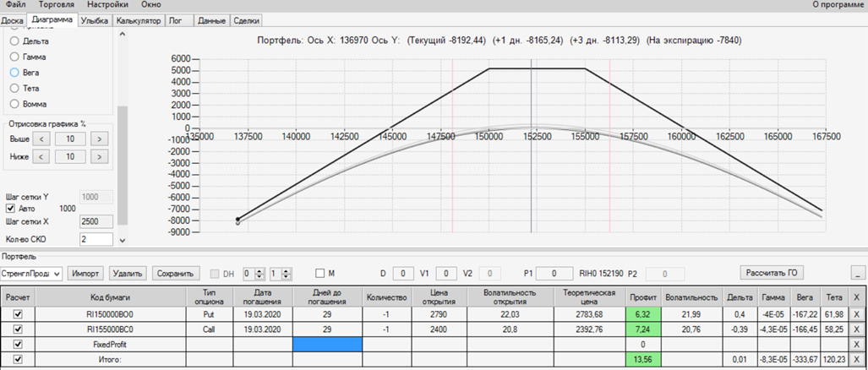Viewport: 868px width, 370px height.
Task: Click the D input field
Action: click(403, 273)
